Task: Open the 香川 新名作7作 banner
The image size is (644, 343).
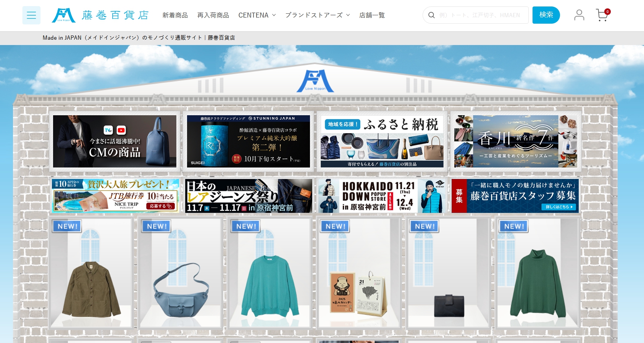Action: pos(516,141)
